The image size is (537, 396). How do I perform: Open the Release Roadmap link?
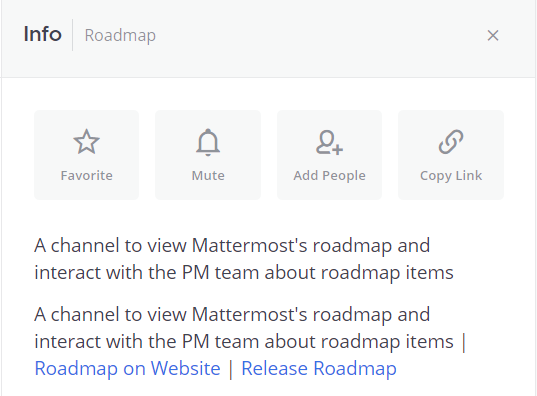point(319,369)
